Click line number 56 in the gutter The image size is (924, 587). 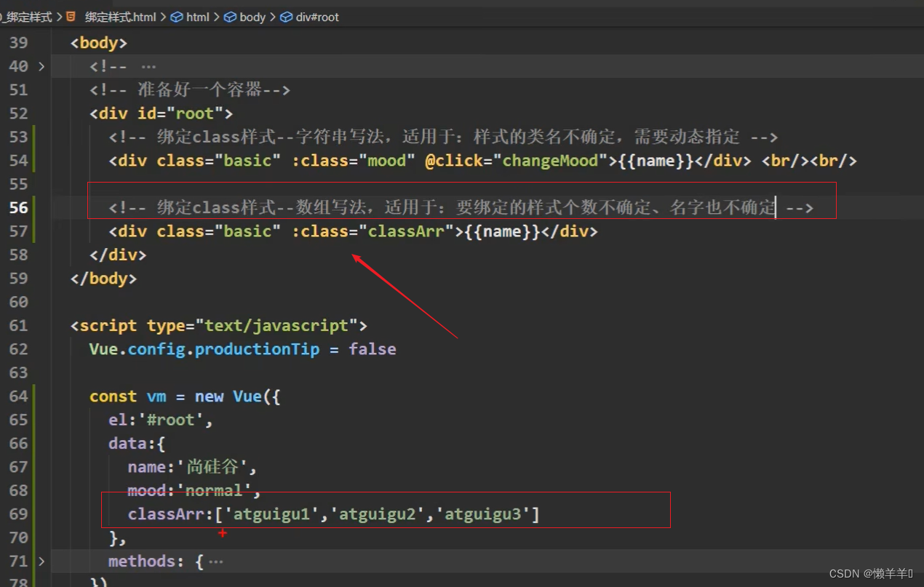click(19, 208)
